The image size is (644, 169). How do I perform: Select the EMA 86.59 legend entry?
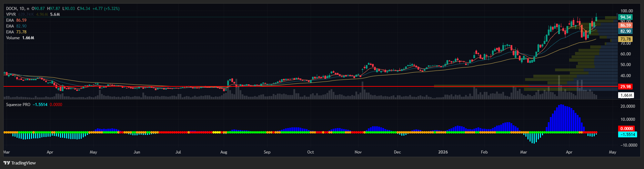pyautogui.click(x=16, y=20)
